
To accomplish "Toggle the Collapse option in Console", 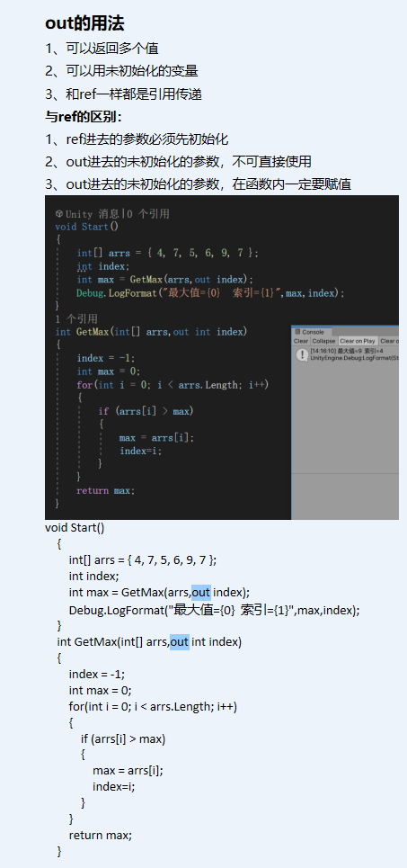I will click(323, 341).
